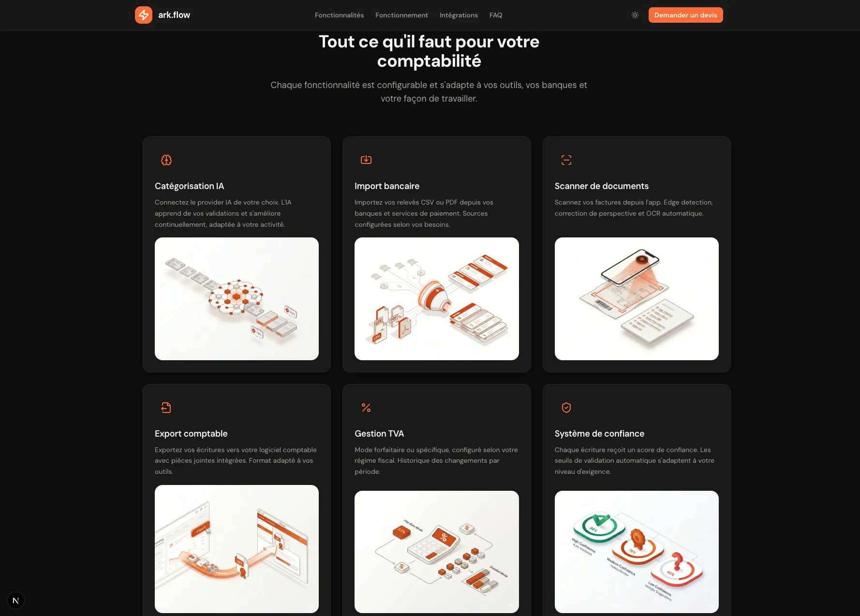Click the Demander un devis button
Screen dimensions: 860x616
pos(685,15)
